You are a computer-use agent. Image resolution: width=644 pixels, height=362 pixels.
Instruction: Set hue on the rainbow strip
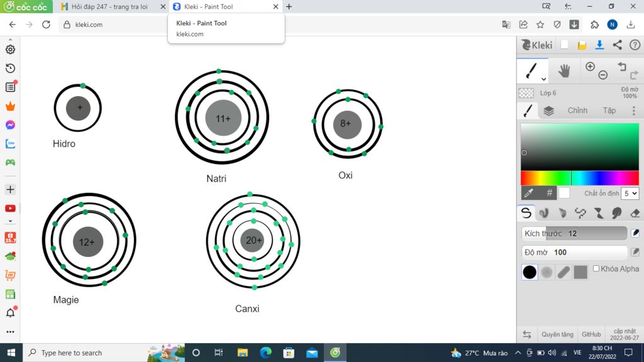(x=579, y=178)
